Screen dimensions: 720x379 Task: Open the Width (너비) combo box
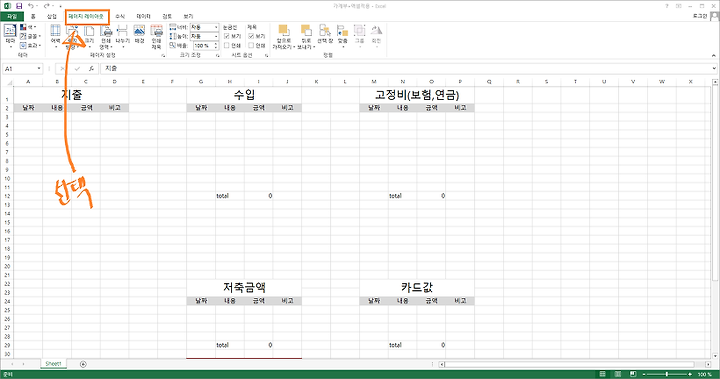click(204, 28)
